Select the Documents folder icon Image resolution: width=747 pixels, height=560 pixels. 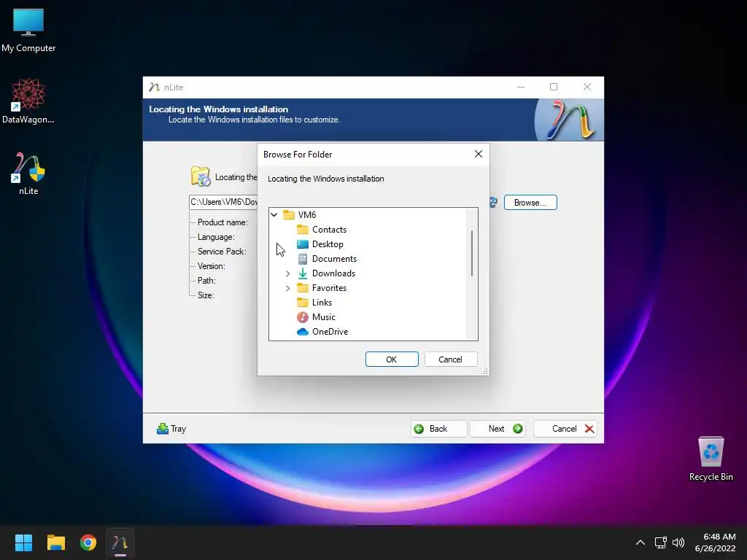tap(303, 259)
